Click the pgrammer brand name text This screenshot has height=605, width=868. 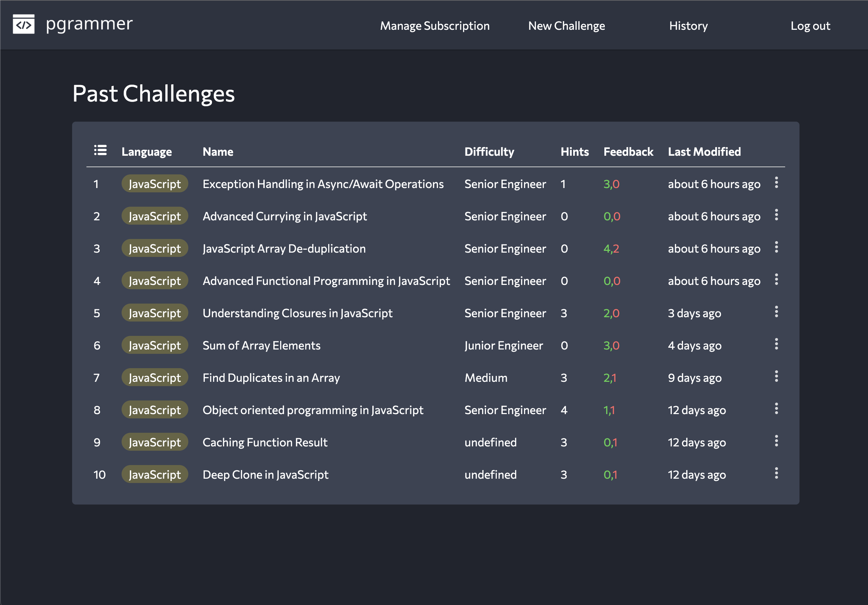(89, 24)
